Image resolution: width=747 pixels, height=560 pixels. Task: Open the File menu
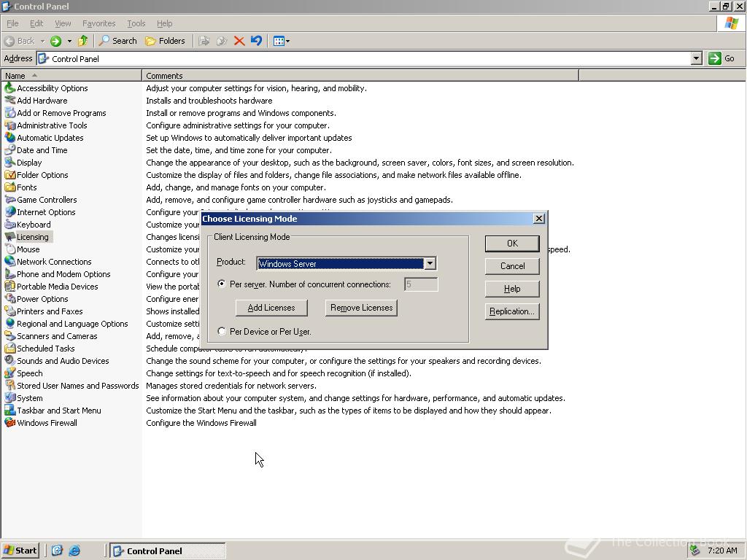12,23
